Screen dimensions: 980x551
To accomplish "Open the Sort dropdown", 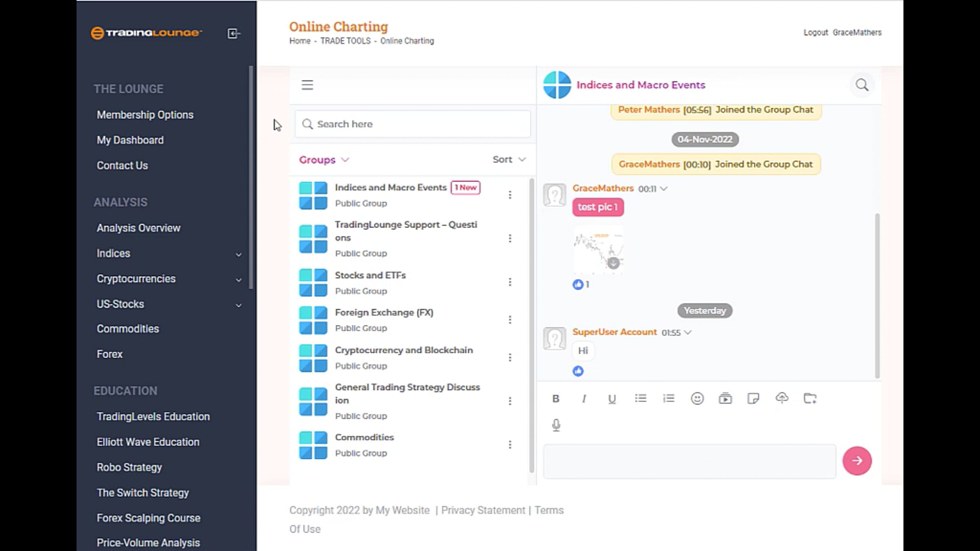I will pyautogui.click(x=508, y=160).
